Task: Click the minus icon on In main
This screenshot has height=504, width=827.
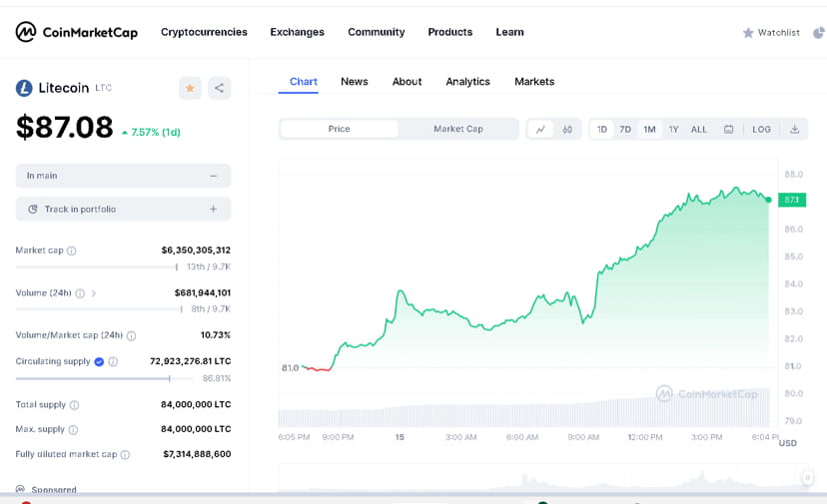Action: click(213, 176)
